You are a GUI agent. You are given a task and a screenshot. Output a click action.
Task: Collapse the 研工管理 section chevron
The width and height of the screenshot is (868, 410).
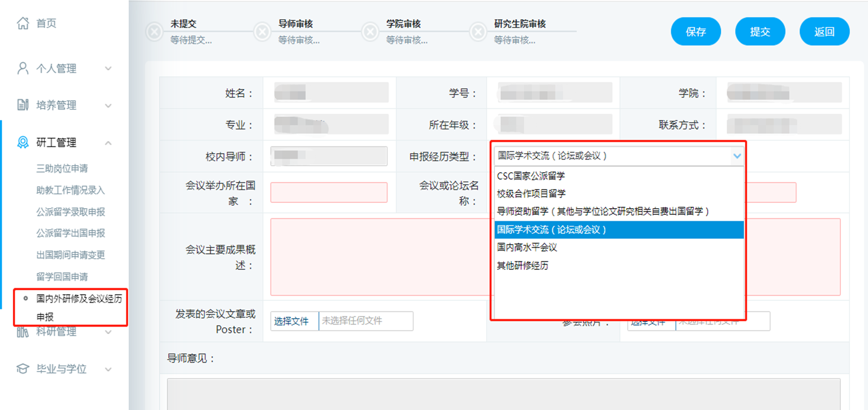point(109,143)
